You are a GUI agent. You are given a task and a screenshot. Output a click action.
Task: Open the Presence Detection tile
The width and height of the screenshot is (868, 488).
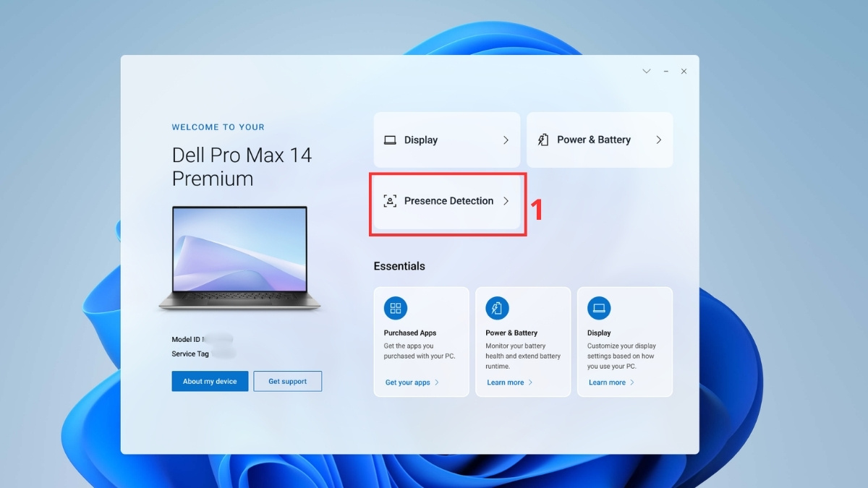pyautogui.click(x=447, y=201)
